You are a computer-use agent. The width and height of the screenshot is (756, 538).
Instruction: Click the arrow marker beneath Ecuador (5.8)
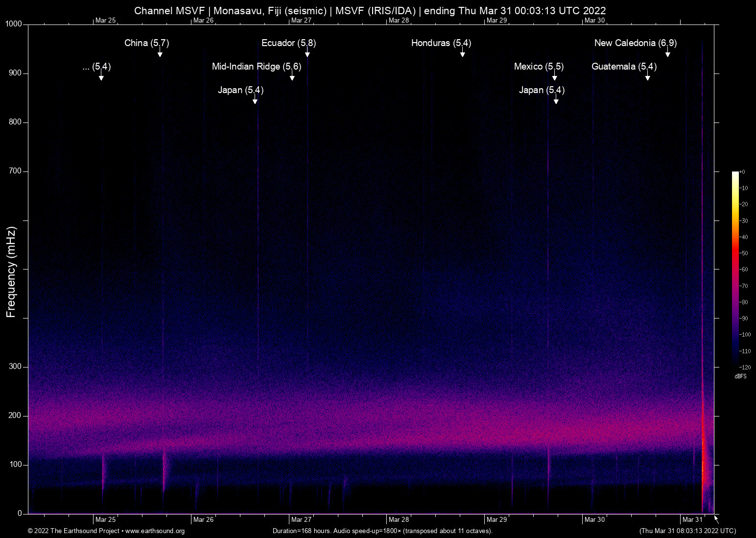pos(307,52)
